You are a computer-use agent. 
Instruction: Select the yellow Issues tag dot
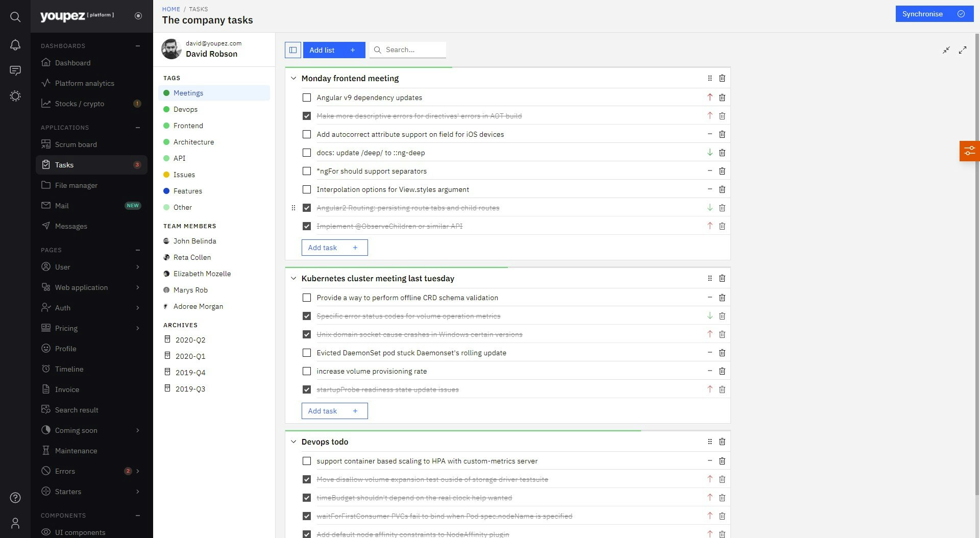click(x=167, y=175)
